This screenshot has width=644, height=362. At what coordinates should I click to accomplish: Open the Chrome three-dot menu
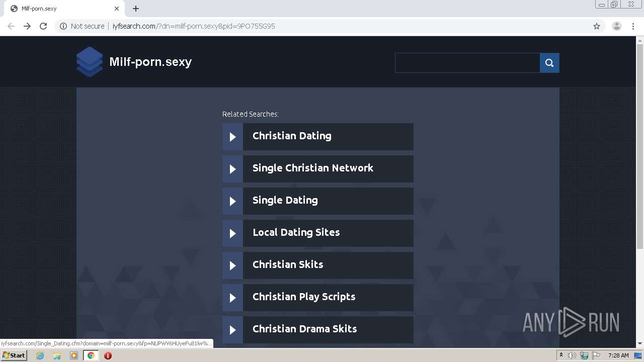point(633,26)
